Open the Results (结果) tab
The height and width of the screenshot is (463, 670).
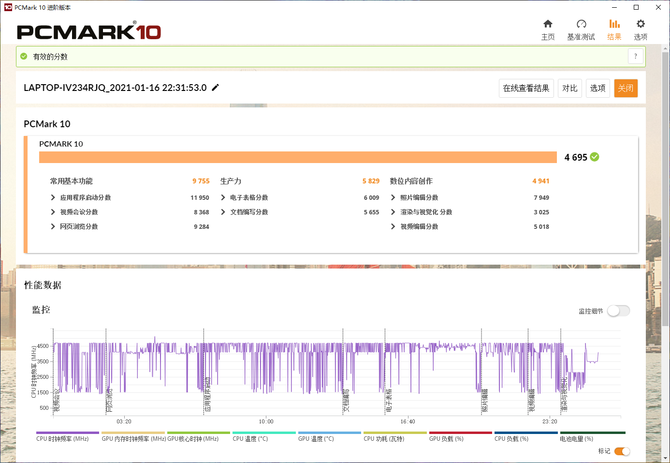click(614, 29)
